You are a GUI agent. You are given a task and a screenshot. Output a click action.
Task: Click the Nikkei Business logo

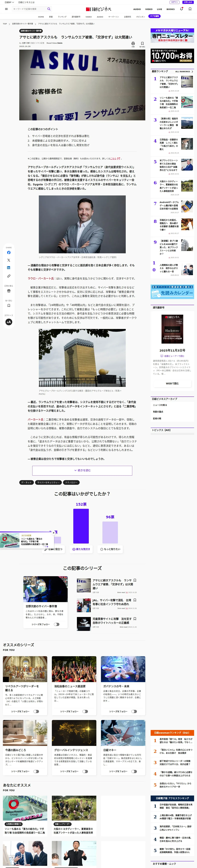point(99,9)
